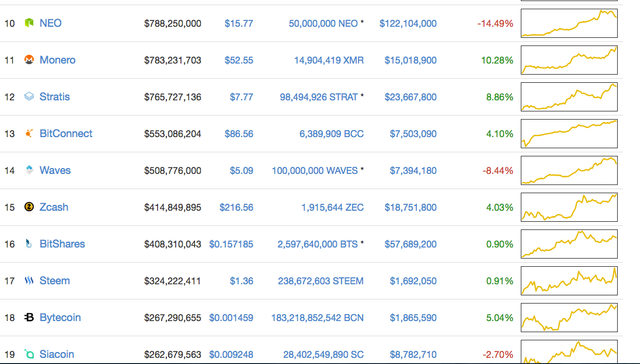
Task: Click supply 50,000,000 NEO
Action: click(323, 23)
